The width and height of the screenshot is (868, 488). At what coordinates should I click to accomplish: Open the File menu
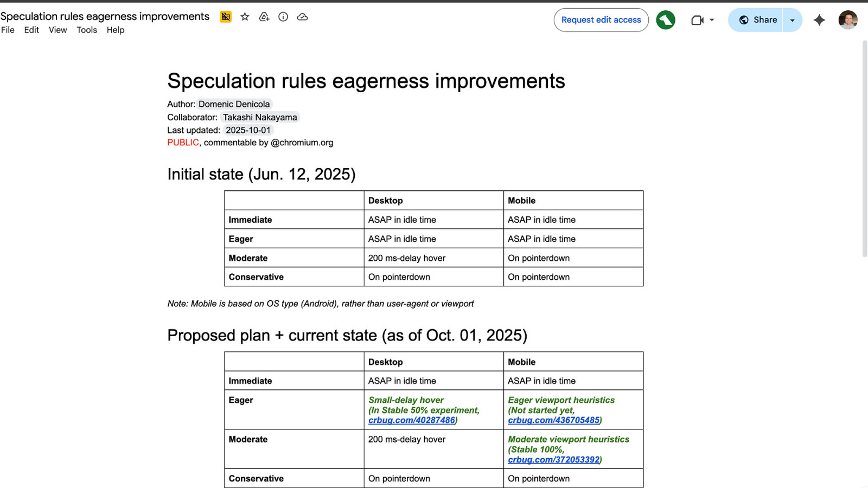point(8,30)
